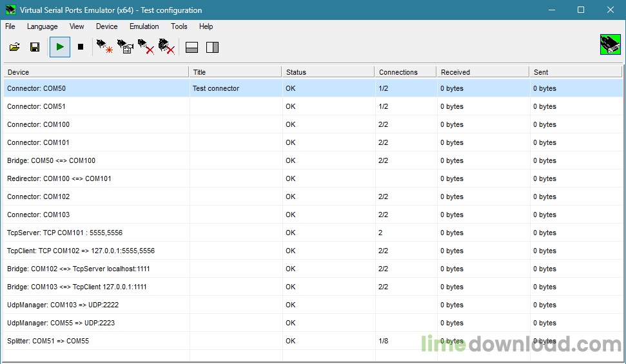The height and width of the screenshot is (364, 626).
Task: Select the Bridge: COM50 <=> COM100 row
Action: (52, 160)
